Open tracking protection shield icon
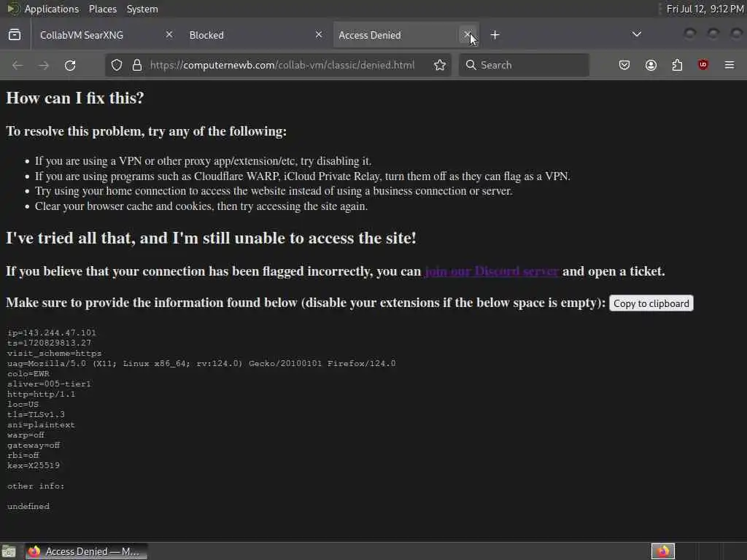This screenshot has height=560, width=747. pos(117,65)
